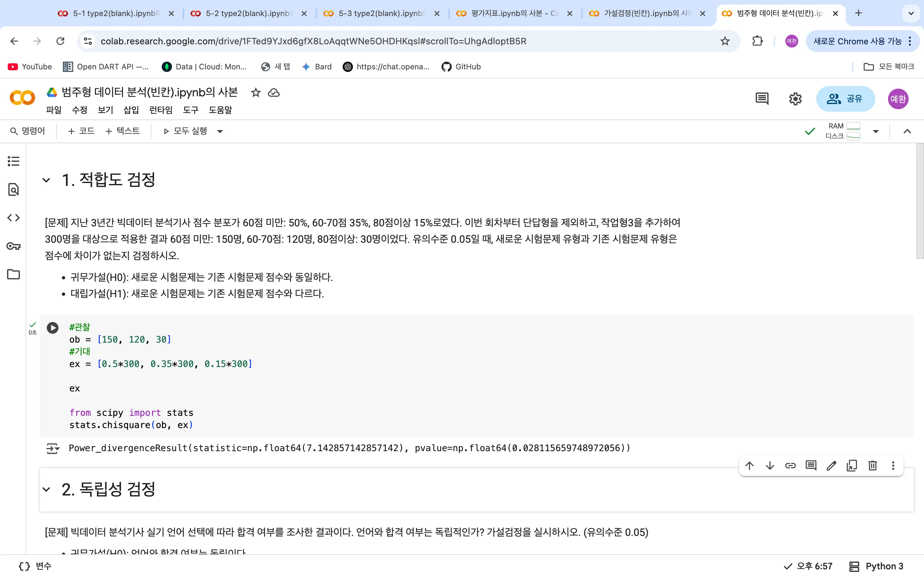This screenshot has width=924, height=578.
Task: Open the 도움말 menu
Action: (x=220, y=110)
